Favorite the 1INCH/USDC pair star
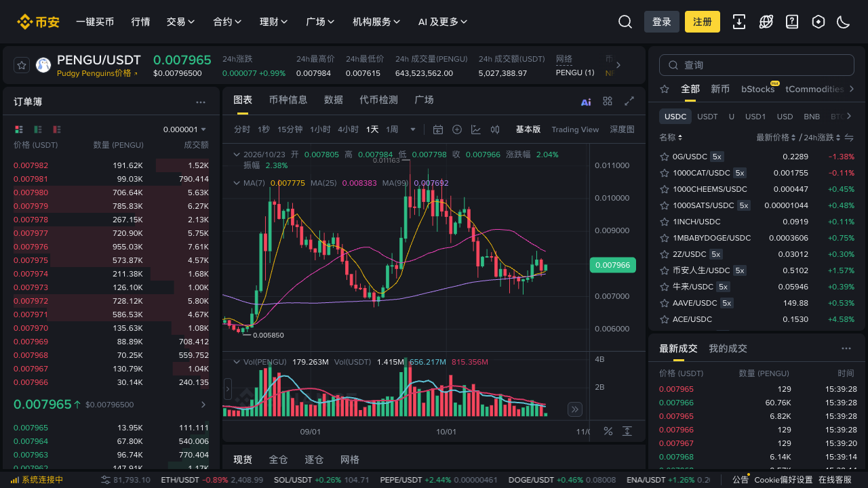868x488 pixels. tap(665, 222)
